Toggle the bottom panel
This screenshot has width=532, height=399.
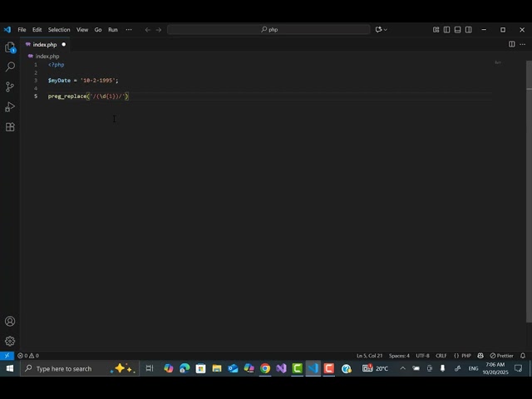458,30
